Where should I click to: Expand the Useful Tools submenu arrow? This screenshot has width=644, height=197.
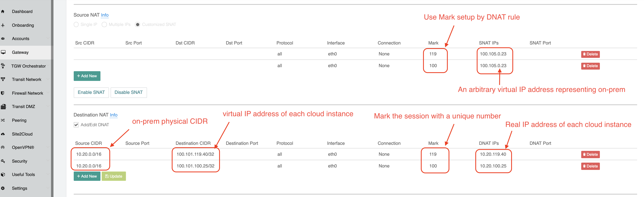click(x=48, y=175)
